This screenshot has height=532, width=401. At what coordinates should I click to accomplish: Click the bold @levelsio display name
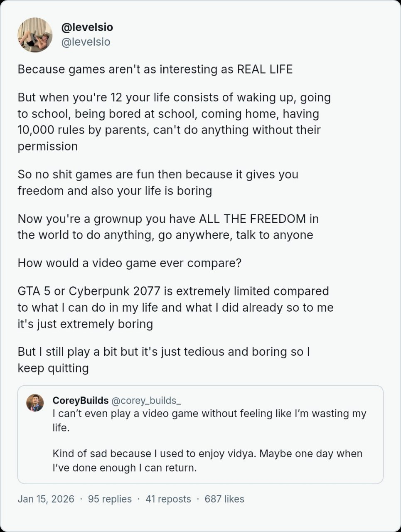(87, 27)
